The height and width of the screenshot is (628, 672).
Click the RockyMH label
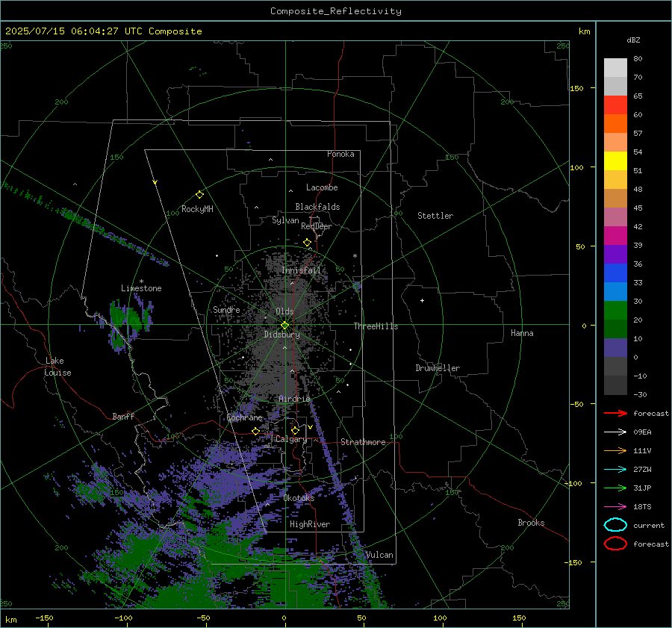(197, 209)
